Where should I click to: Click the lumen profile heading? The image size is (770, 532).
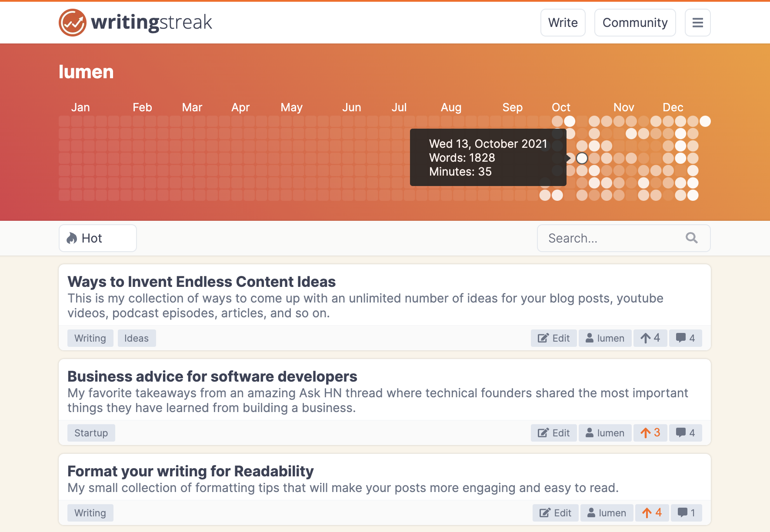86,72
